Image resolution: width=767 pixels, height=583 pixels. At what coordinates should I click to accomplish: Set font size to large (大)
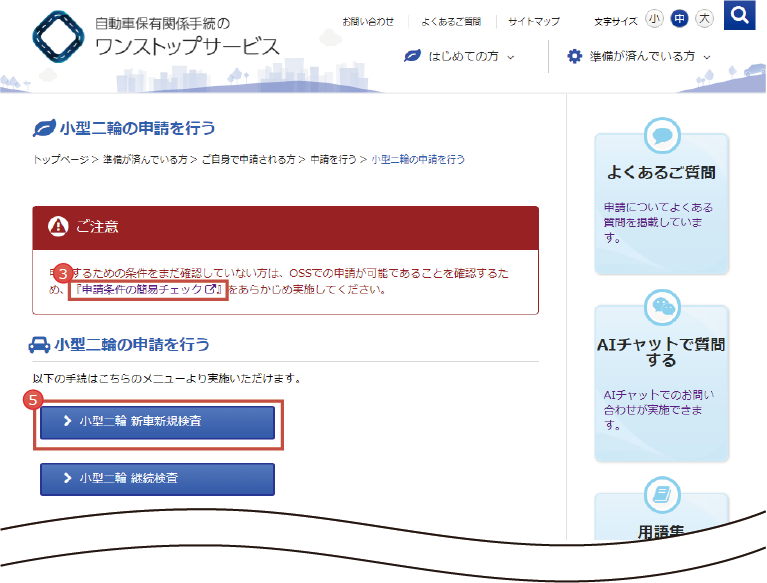click(704, 19)
